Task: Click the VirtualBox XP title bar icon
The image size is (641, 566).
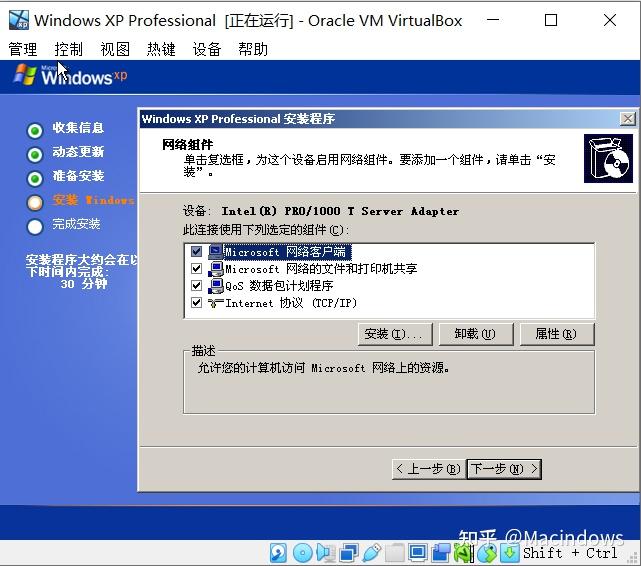Action: [x=19, y=20]
